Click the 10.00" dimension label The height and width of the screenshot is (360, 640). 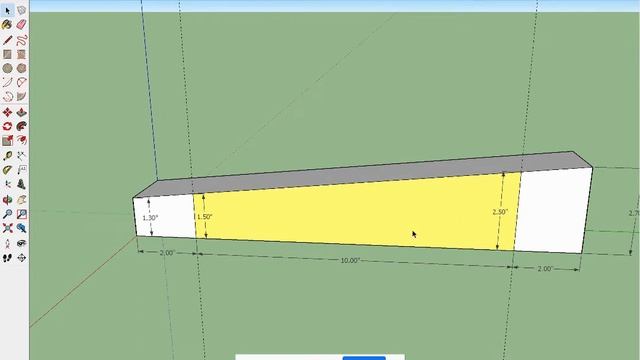(350, 260)
